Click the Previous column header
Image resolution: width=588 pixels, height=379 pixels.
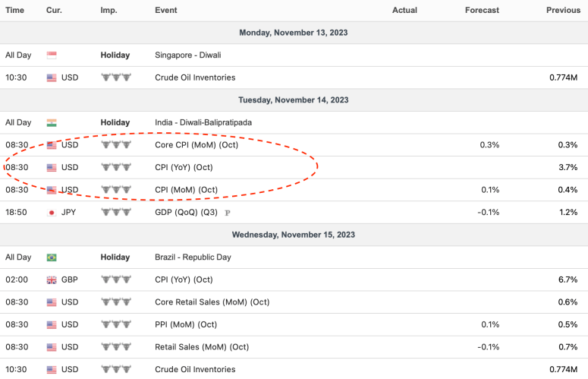point(563,10)
